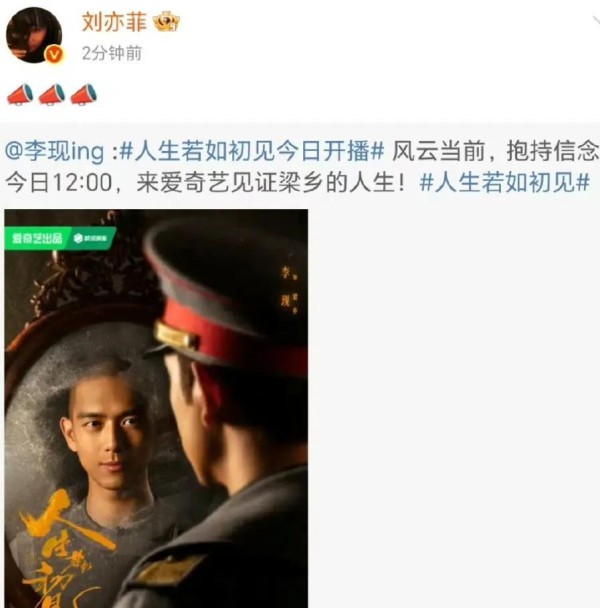The height and width of the screenshot is (608, 600).
Task: Click the text 风云当前，抱持信念
Action: coord(496,151)
